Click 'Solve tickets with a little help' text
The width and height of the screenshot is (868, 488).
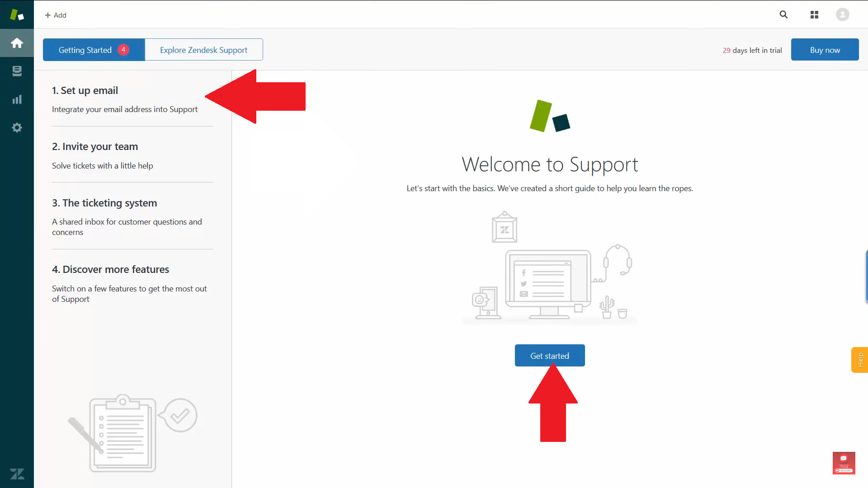(103, 166)
